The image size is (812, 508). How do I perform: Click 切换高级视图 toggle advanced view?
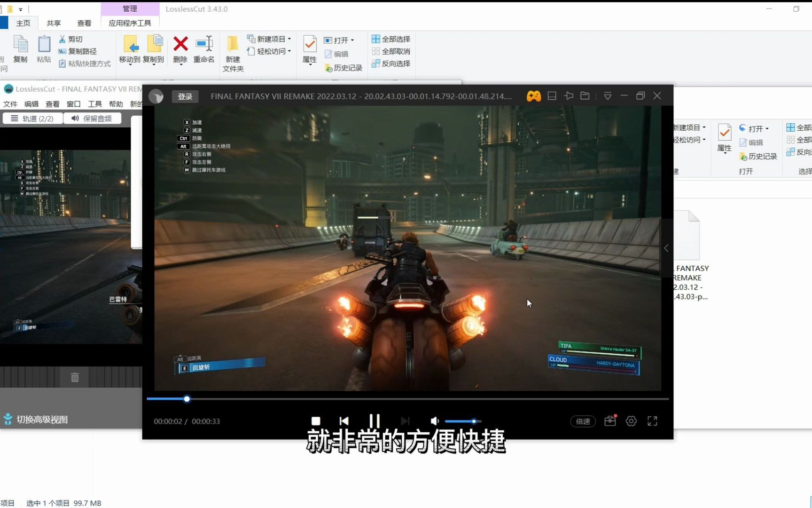(36, 420)
